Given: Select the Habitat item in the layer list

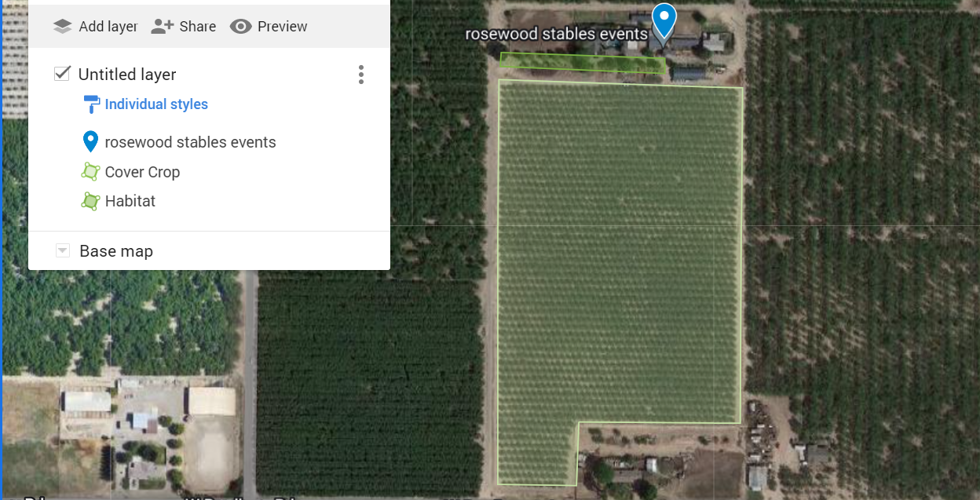Looking at the screenshot, I should 130,201.
